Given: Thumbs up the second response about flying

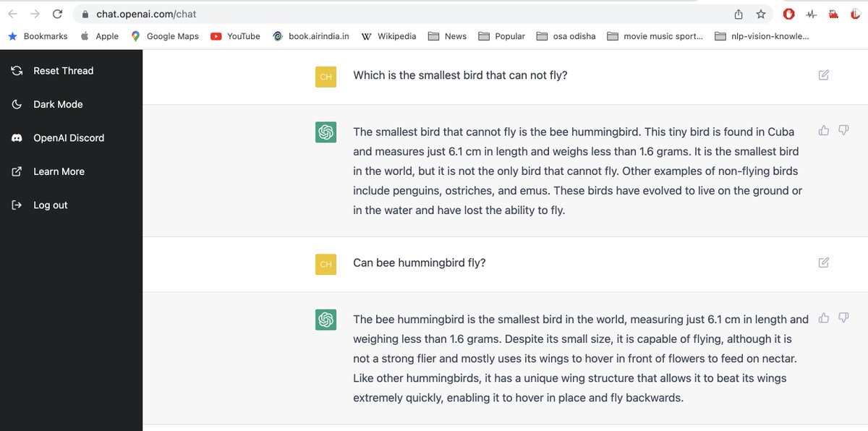Looking at the screenshot, I should tap(823, 317).
